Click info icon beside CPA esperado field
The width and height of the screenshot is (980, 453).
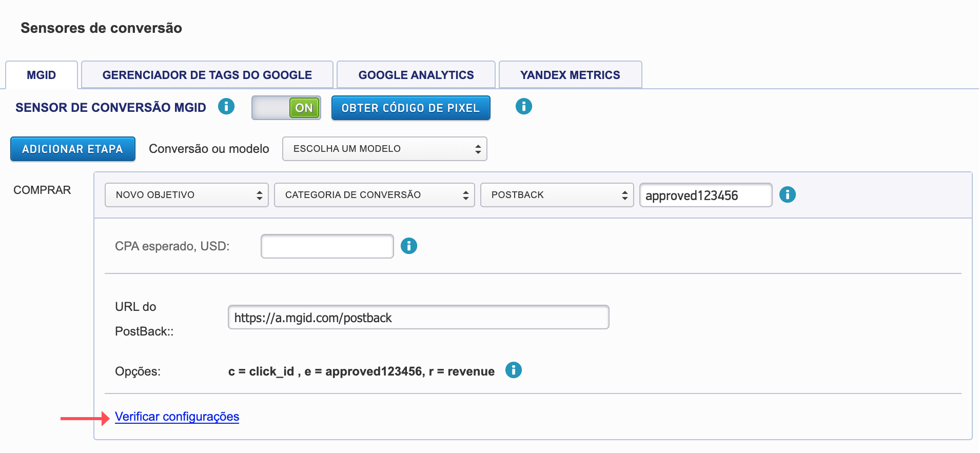click(408, 246)
